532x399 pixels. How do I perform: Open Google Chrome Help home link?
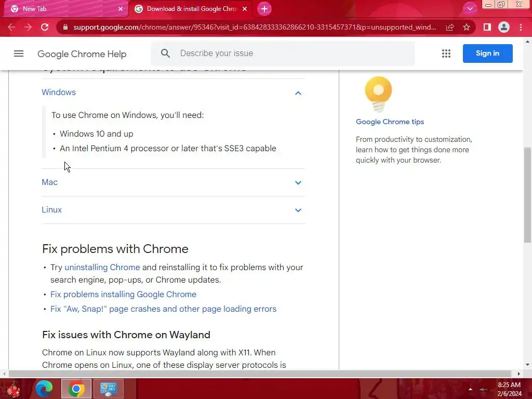point(82,54)
